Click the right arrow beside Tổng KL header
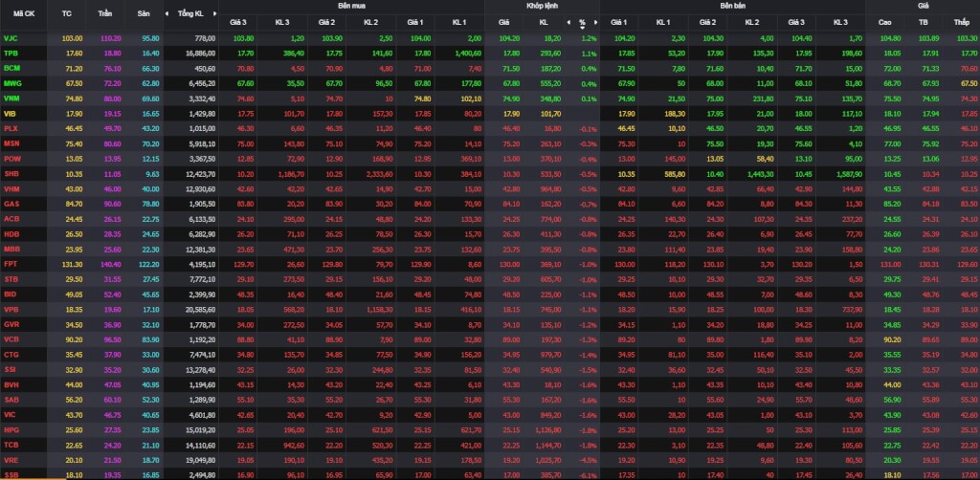 point(215,13)
